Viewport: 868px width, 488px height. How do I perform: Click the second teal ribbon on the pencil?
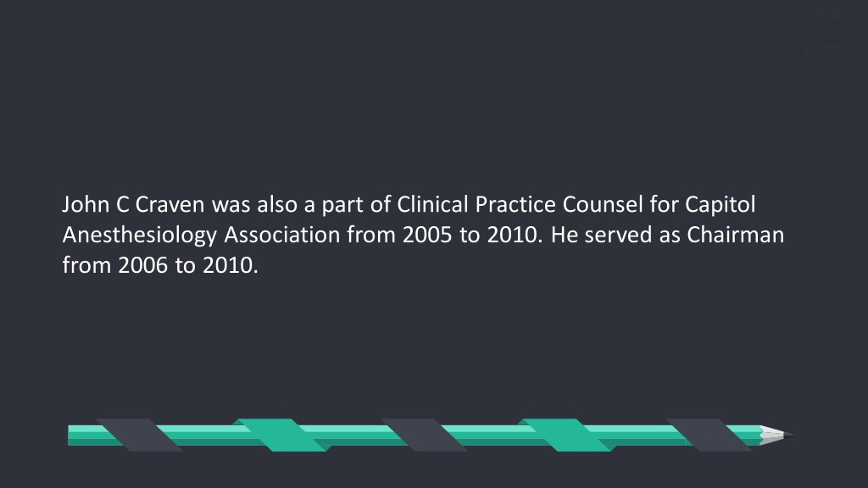tap(567, 435)
